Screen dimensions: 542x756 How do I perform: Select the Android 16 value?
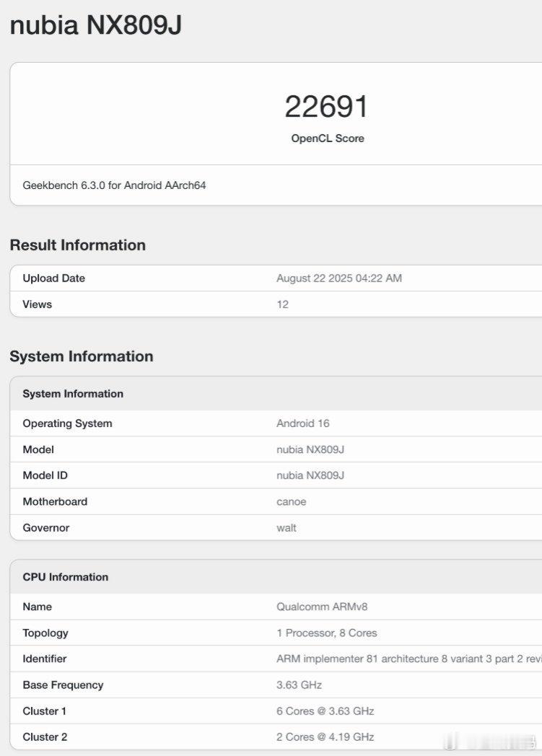click(303, 423)
